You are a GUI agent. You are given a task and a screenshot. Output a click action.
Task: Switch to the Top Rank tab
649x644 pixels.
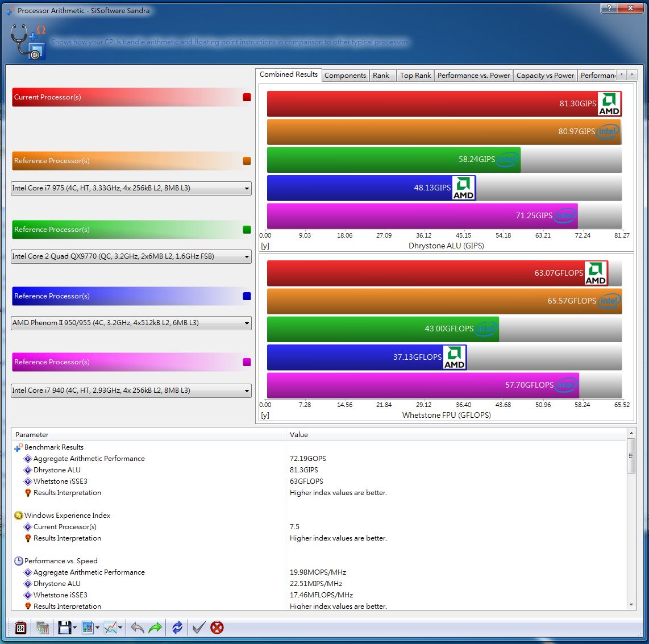pos(415,75)
